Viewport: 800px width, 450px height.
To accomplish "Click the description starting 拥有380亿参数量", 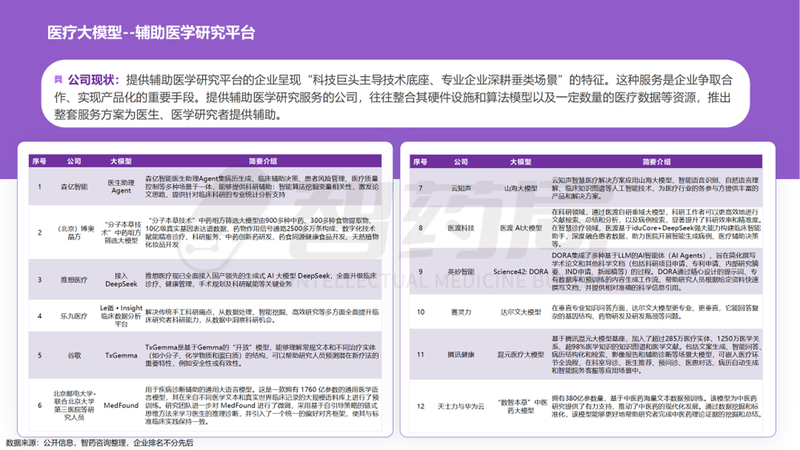I will click(x=656, y=407).
